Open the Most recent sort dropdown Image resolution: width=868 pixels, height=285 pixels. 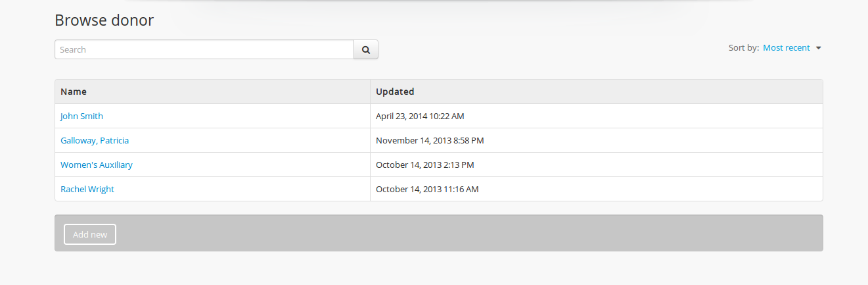[787, 48]
